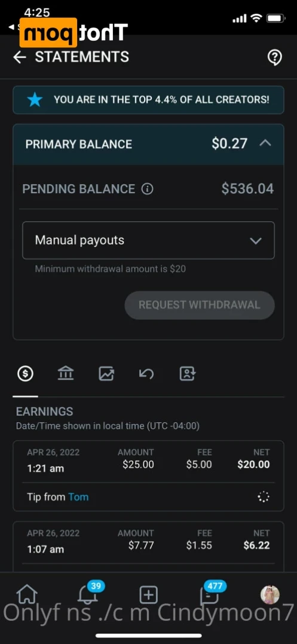Open the help question mark icon
297x644 pixels.
(x=274, y=57)
